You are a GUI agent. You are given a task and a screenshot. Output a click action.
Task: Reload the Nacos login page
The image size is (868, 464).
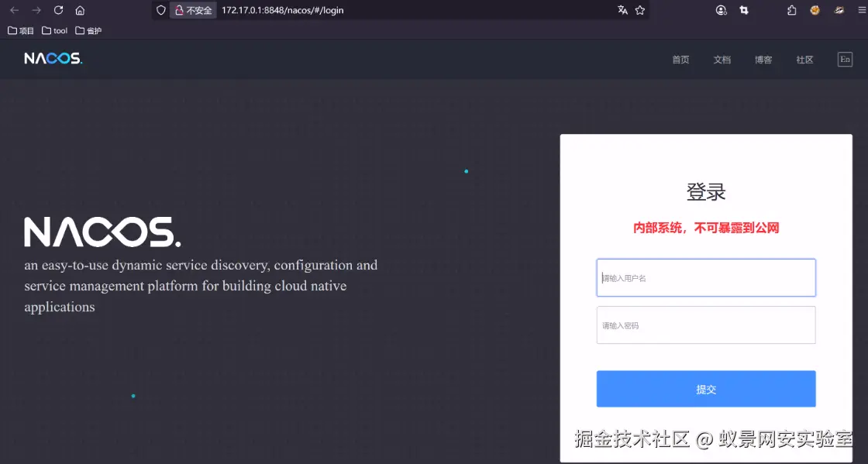[x=58, y=11]
